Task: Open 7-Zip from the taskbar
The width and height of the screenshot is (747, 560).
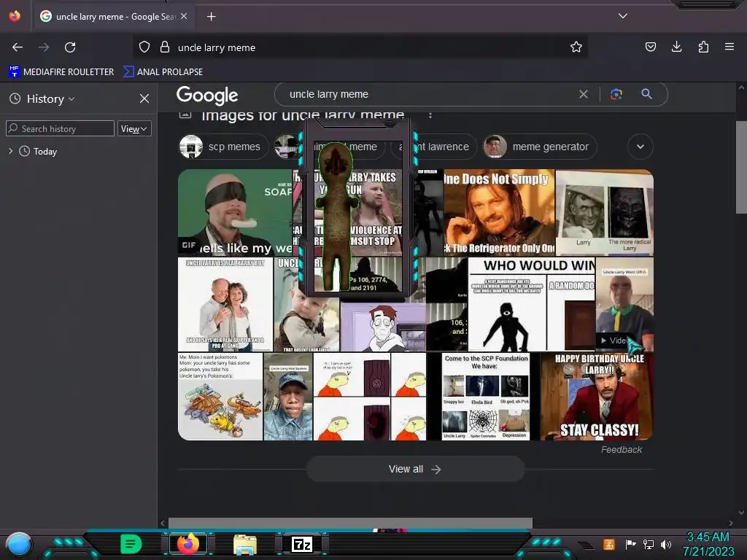Action: 302,544
